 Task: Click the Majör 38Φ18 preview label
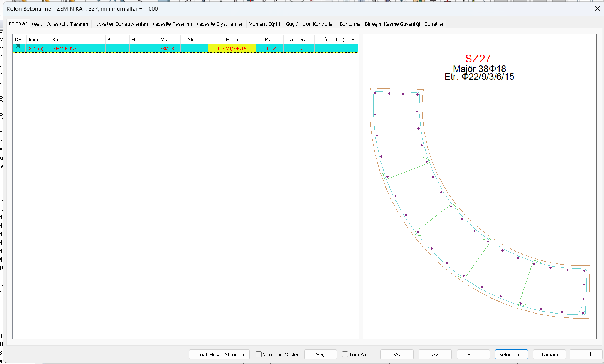(x=479, y=69)
